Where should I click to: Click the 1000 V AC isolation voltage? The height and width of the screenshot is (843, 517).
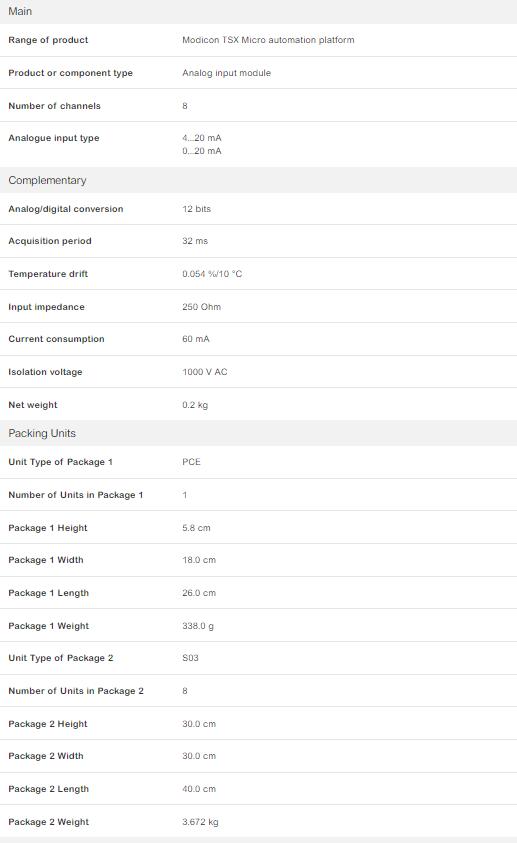(205, 372)
